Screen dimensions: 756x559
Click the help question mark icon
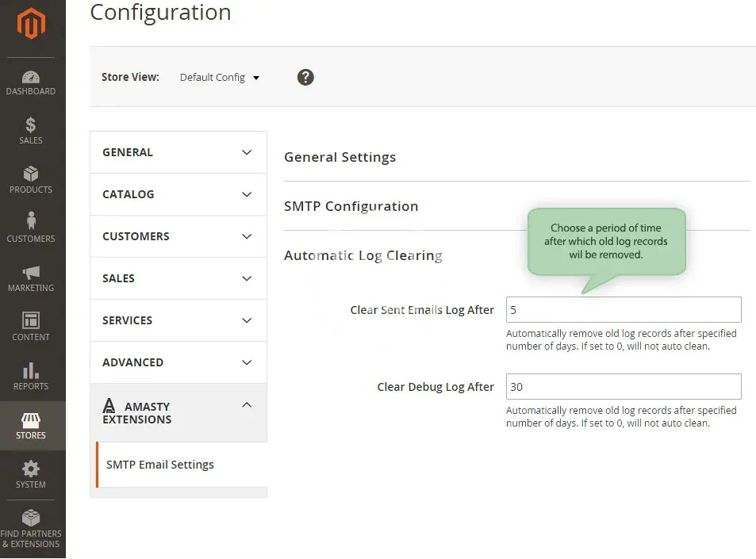point(305,77)
